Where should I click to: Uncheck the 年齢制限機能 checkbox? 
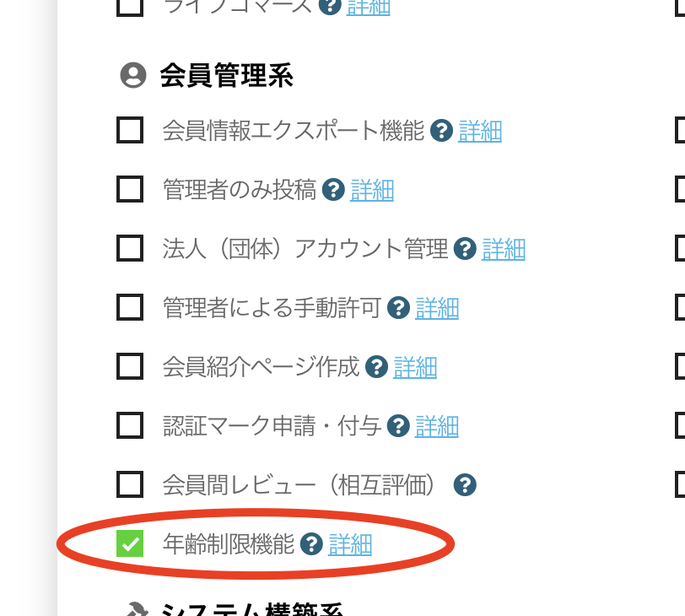(x=129, y=545)
